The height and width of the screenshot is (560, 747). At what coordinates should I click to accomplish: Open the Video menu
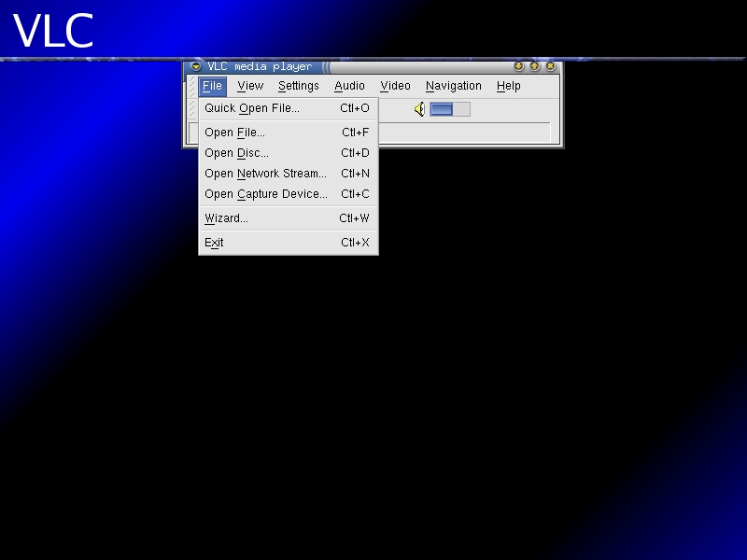point(395,86)
